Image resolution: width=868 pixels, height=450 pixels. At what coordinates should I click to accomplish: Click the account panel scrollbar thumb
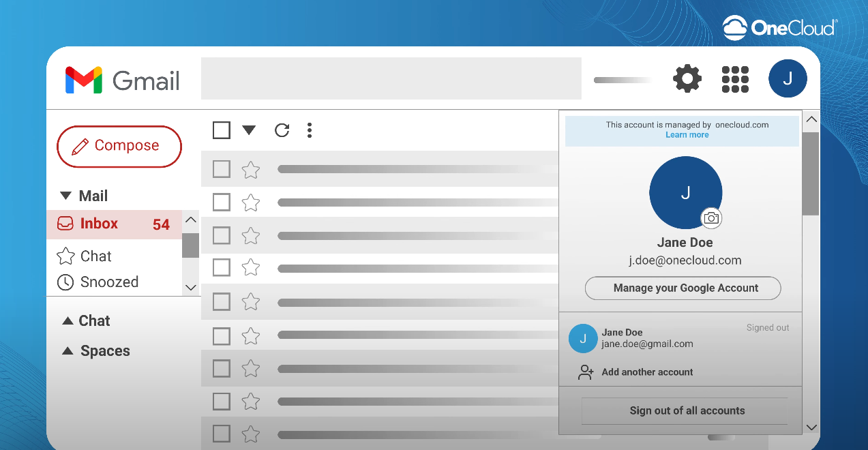811,174
